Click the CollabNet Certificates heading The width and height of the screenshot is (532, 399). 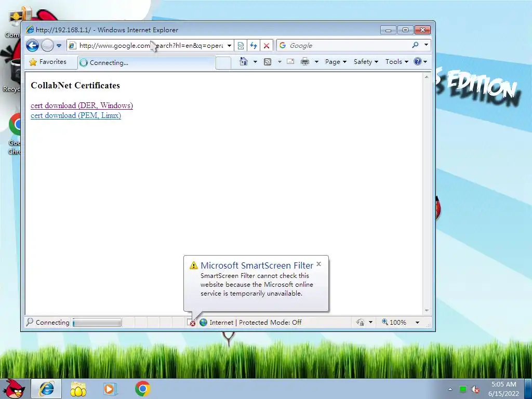tap(75, 86)
